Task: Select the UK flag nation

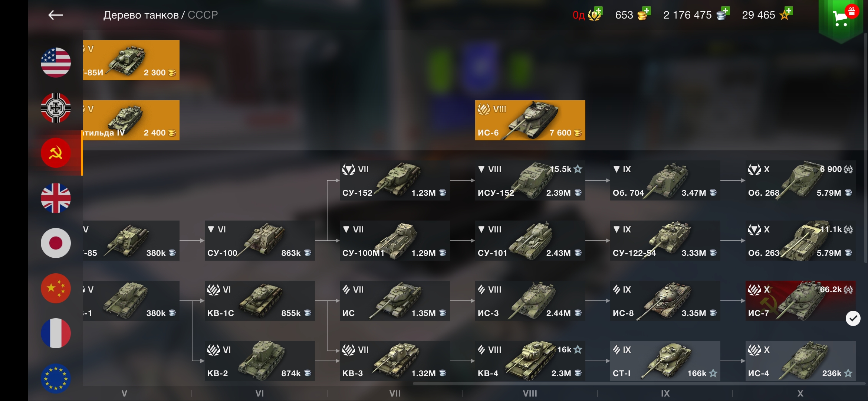Action: coord(56,198)
